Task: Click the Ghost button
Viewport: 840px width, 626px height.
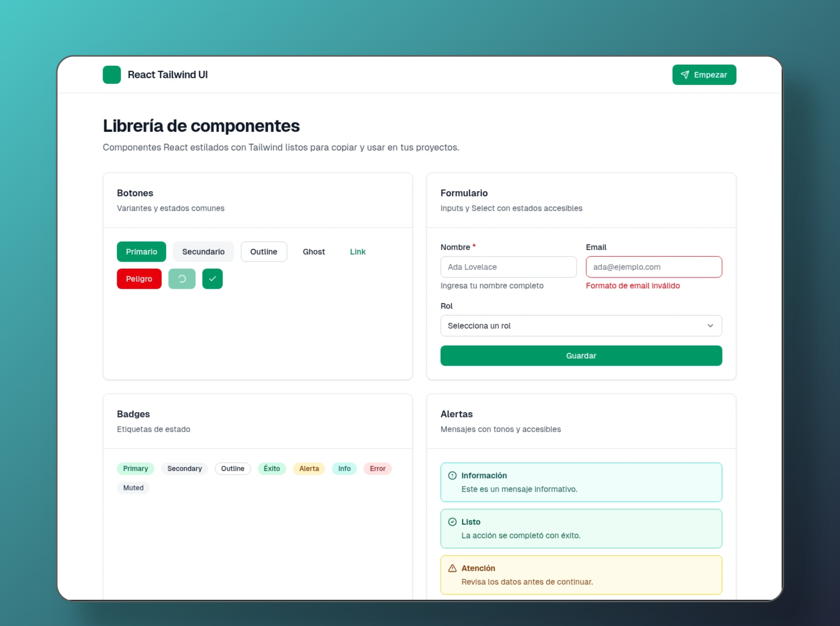Action: (314, 251)
